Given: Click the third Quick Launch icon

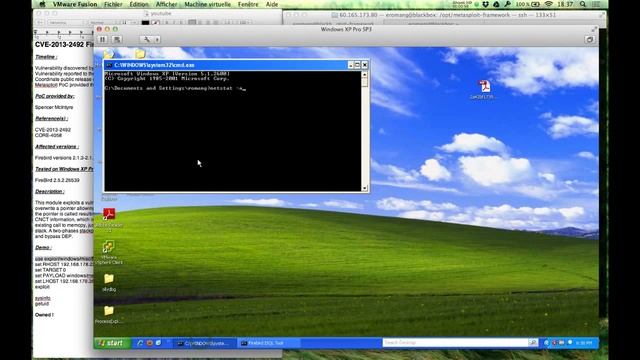Looking at the screenshot, I should tap(158, 343).
